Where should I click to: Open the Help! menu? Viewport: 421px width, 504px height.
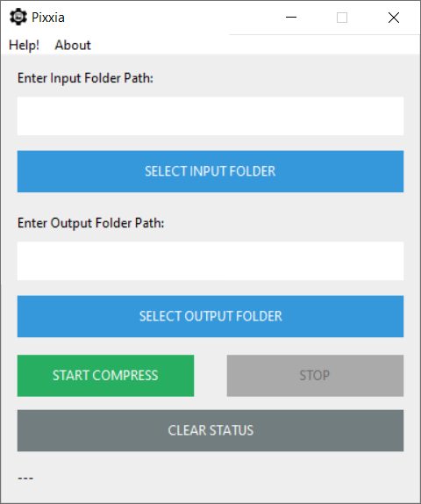coord(24,45)
